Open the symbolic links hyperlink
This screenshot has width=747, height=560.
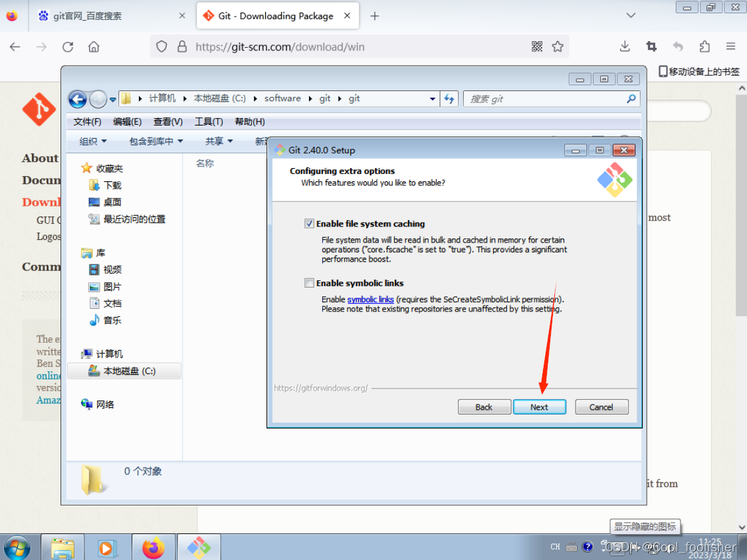370,300
